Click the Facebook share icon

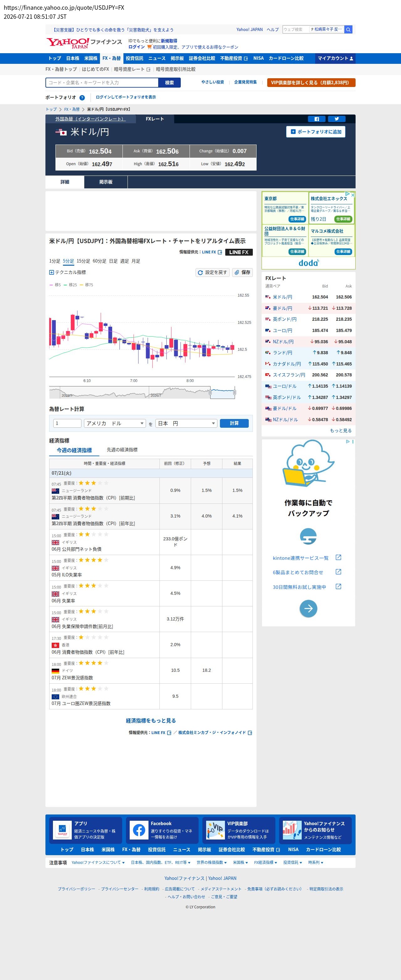316,119
